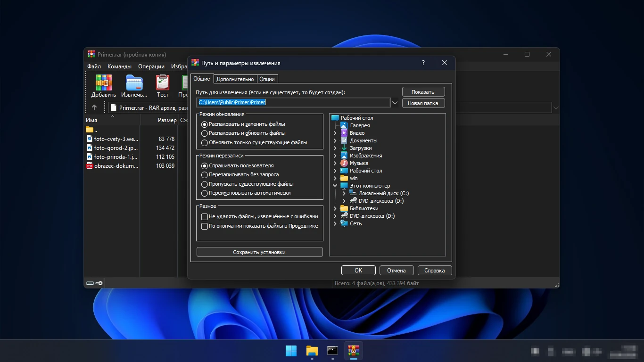Click the Справка button
This screenshot has height=362, width=644.
click(x=435, y=271)
